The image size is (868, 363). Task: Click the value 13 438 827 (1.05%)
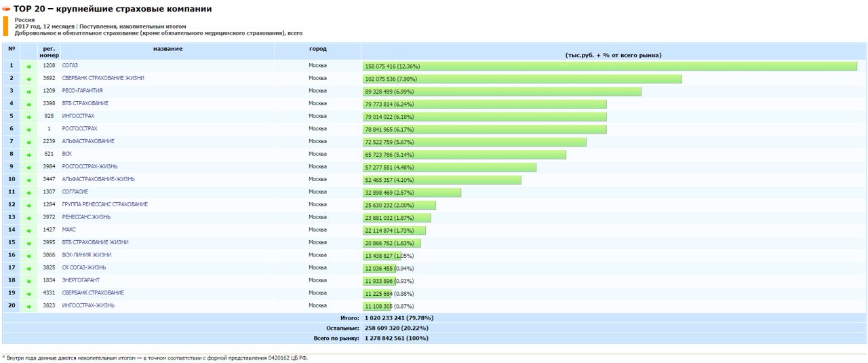click(x=389, y=256)
